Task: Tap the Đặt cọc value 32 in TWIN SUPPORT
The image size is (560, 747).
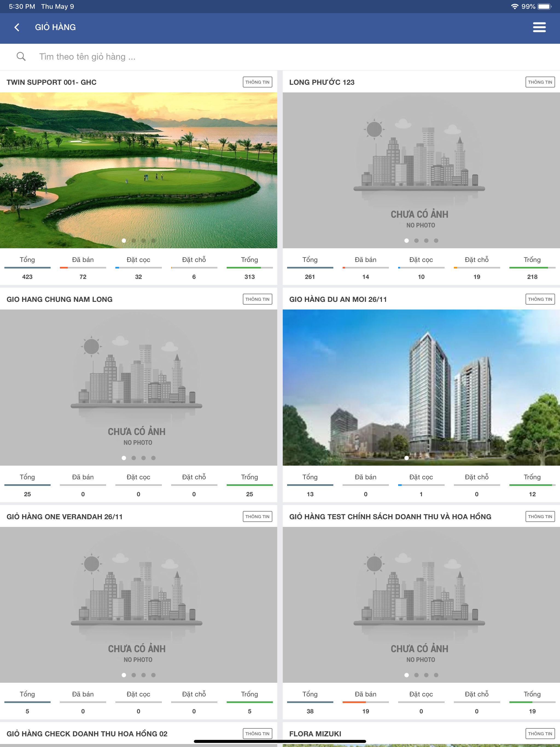Action: [x=138, y=277]
